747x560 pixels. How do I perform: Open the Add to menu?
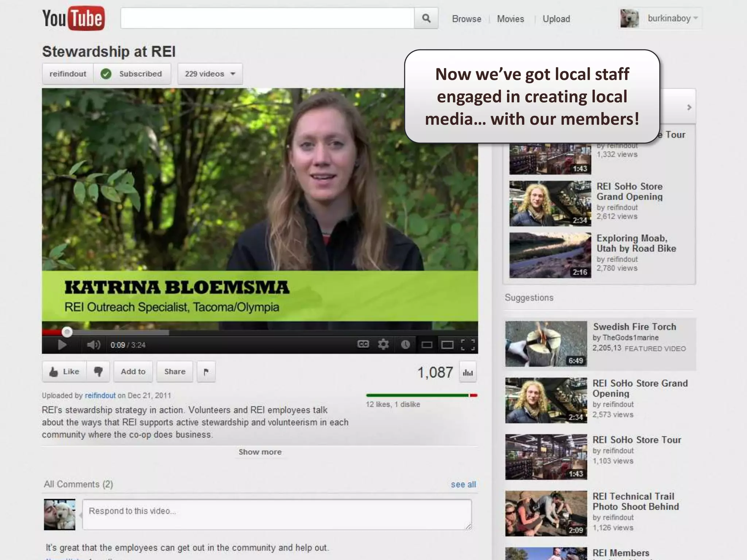133,372
